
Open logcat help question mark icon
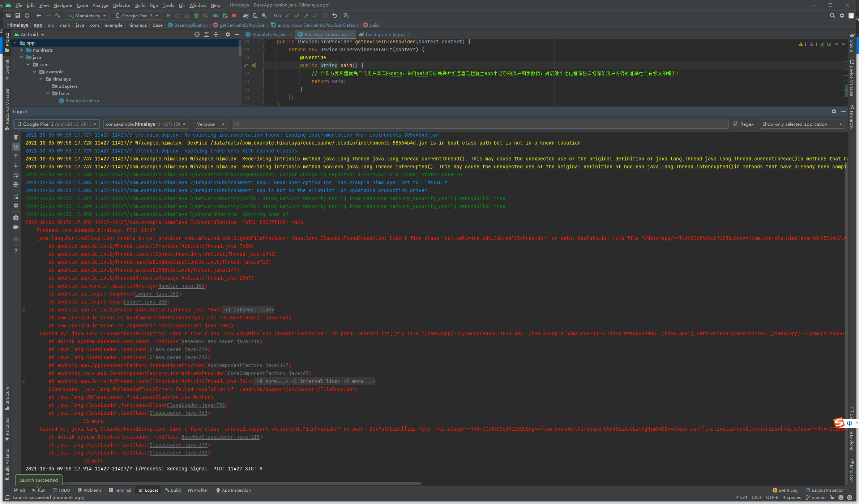pyautogui.click(x=16, y=251)
